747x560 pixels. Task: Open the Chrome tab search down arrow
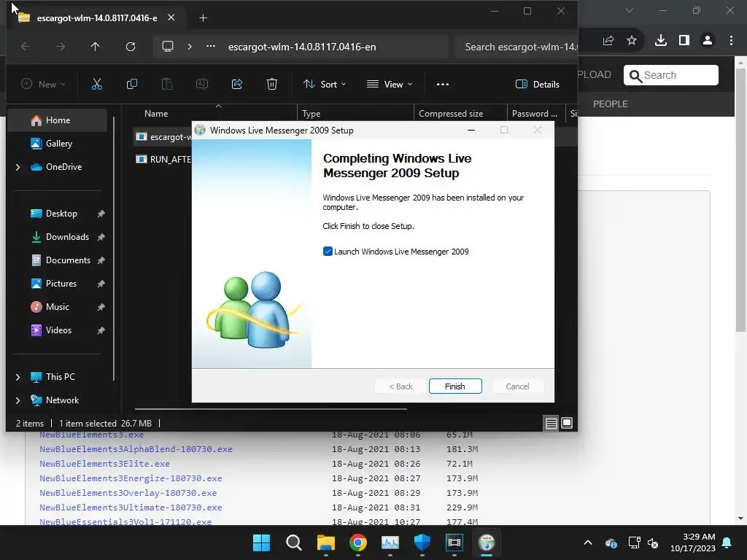pyautogui.click(x=630, y=10)
